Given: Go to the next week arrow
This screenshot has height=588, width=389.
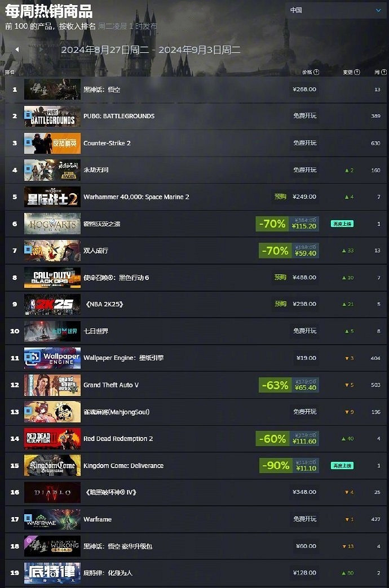Looking at the screenshot, I should [41, 50].
